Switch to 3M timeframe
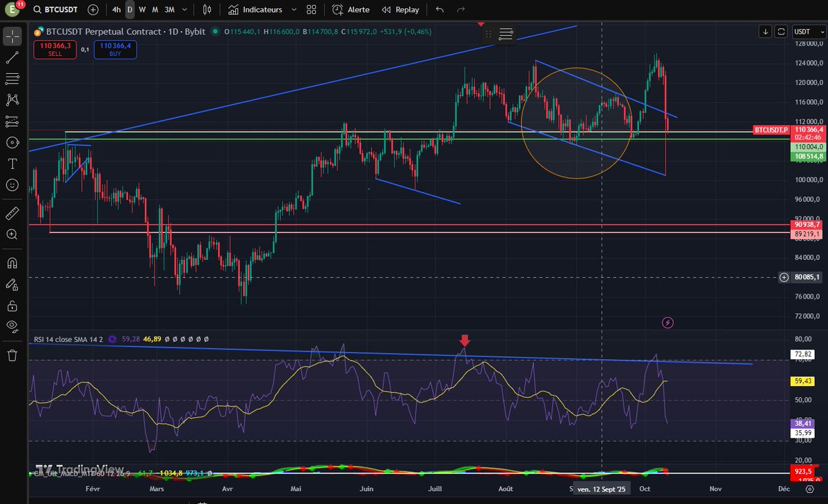Image resolution: width=828 pixels, height=504 pixels. [x=170, y=10]
